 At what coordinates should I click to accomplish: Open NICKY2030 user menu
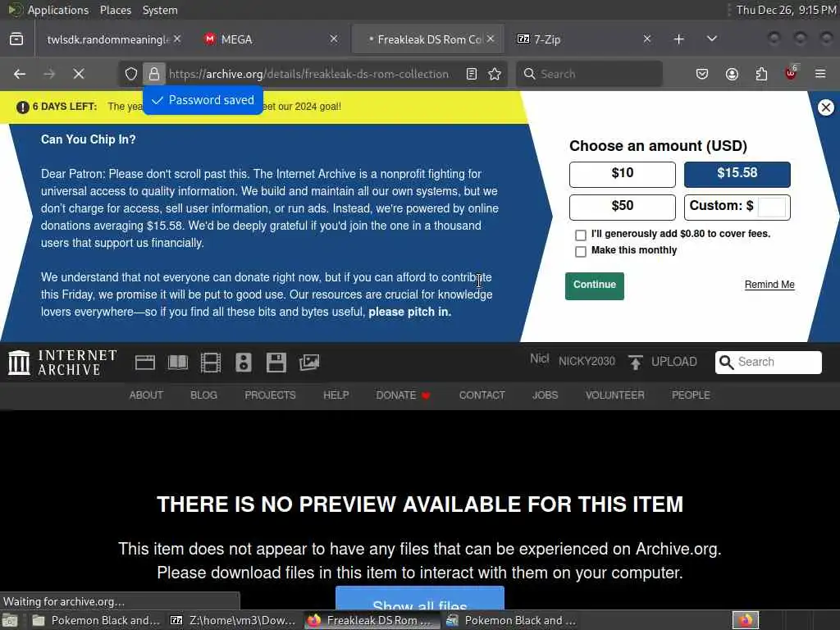pos(587,362)
